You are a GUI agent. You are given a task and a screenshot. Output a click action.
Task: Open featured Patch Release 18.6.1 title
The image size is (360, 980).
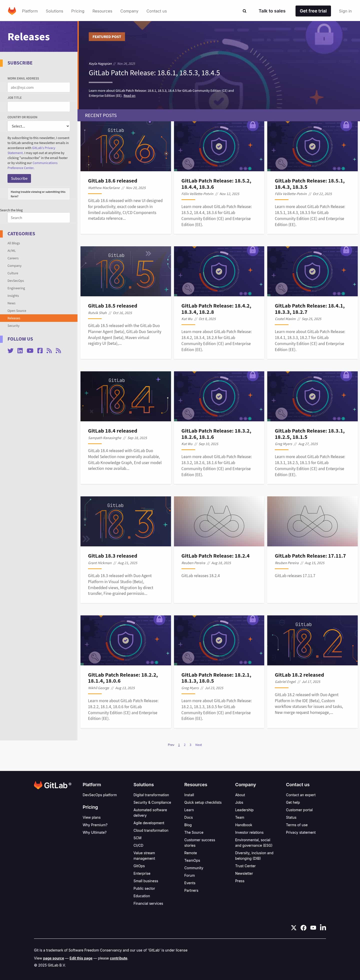154,73
